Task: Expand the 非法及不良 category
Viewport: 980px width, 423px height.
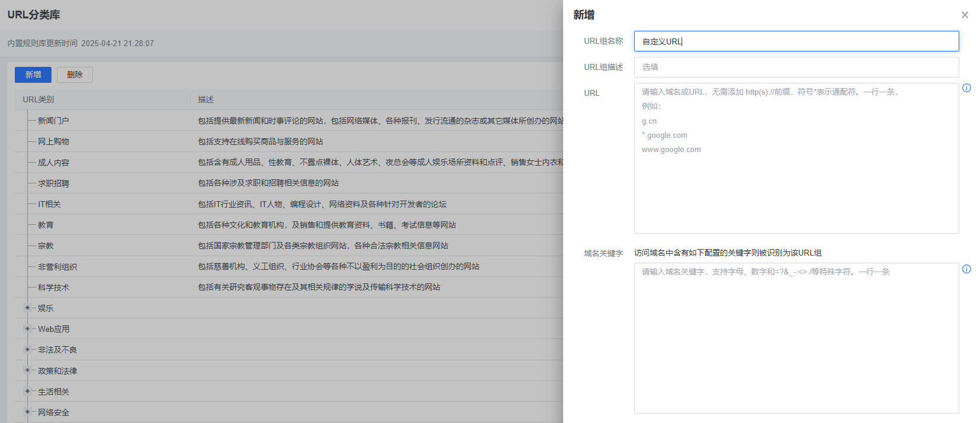Action: coord(27,350)
